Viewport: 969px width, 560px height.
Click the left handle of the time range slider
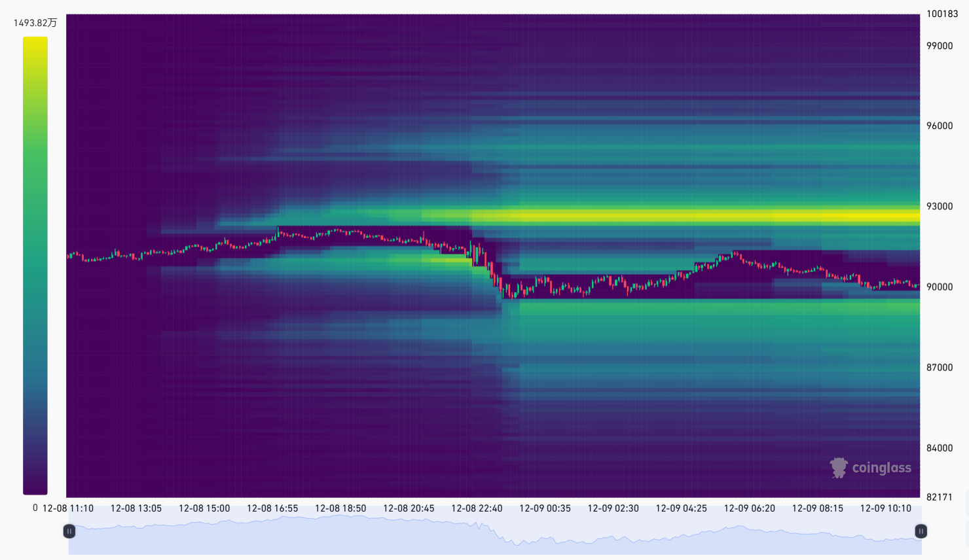pos(69,531)
